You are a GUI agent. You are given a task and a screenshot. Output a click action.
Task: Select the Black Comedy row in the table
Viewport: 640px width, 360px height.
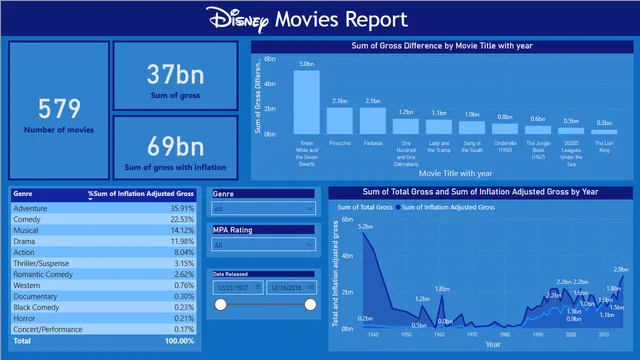(x=104, y=307)
